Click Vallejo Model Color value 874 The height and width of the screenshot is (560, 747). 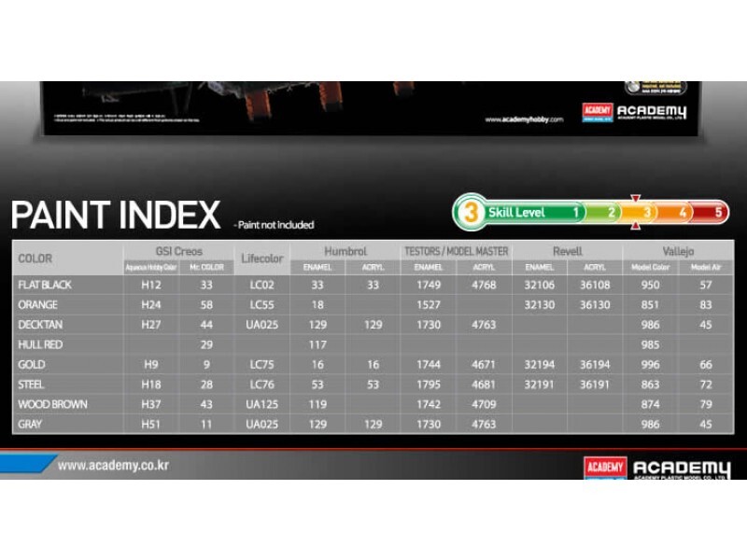(x=650, y=404)
